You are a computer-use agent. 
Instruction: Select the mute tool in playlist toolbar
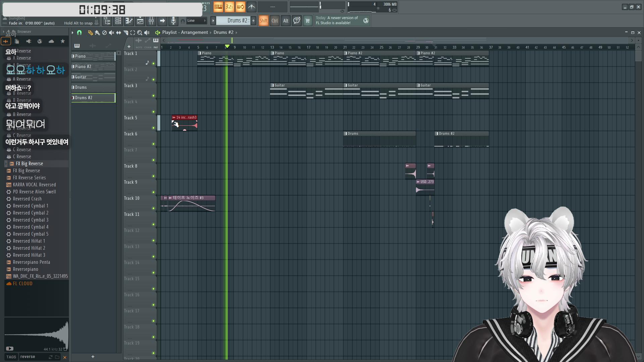(111, 33)
